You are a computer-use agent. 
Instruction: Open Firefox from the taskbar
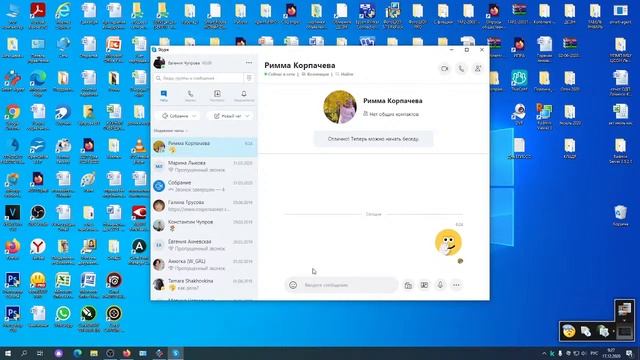click(x=127, y=353)
